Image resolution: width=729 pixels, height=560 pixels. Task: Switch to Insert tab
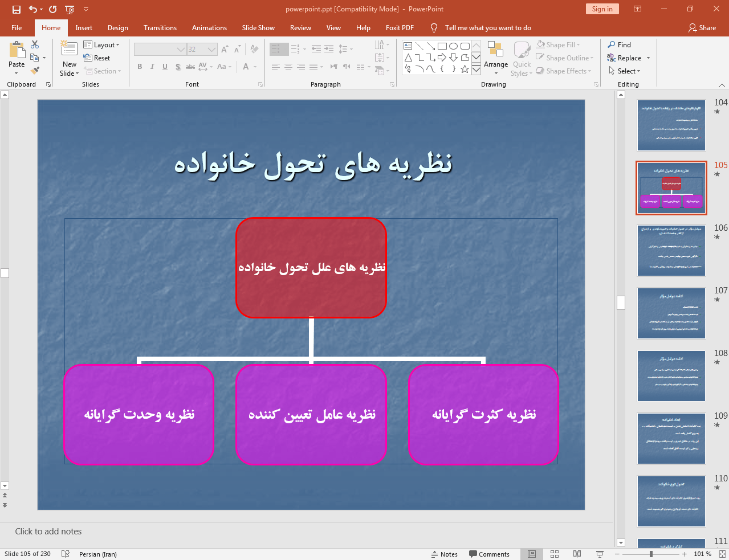(84, 28)
